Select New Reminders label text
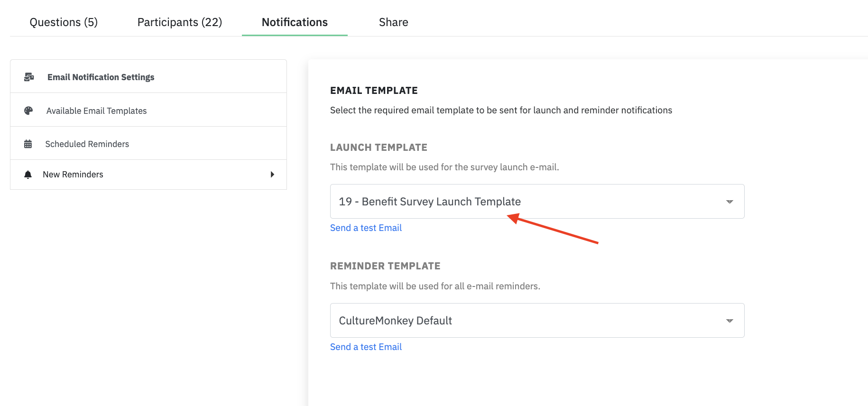This screenshot has height=406, width=868. tap(73, 175)
